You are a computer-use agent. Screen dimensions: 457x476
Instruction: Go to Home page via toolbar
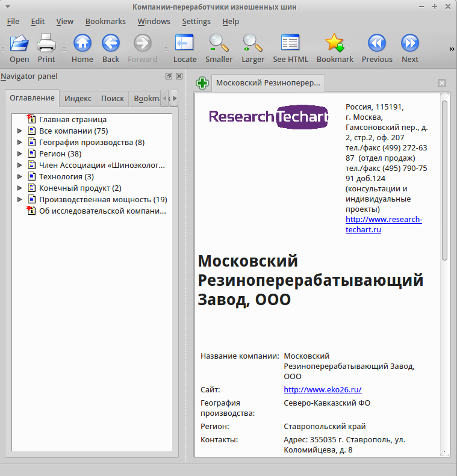82,48
